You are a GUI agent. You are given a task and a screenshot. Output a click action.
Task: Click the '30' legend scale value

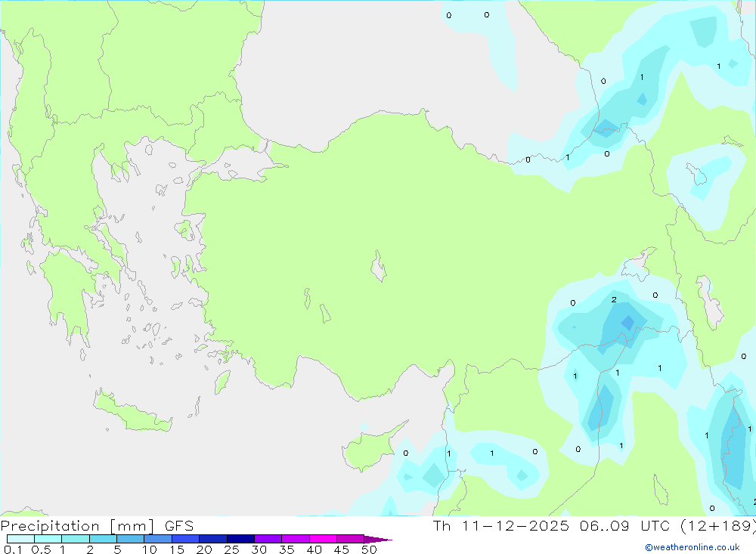pyautogui.click(x=259, y=549)
